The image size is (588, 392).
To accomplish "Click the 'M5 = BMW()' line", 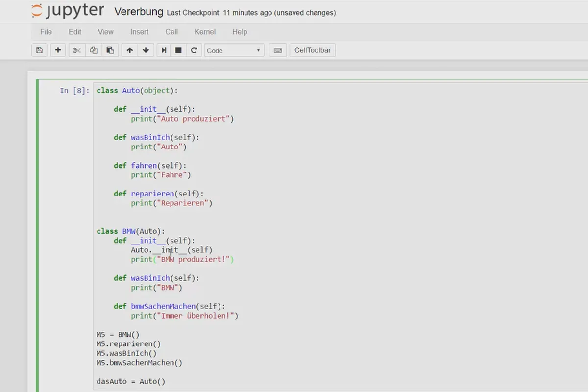I will click(118, 335).
